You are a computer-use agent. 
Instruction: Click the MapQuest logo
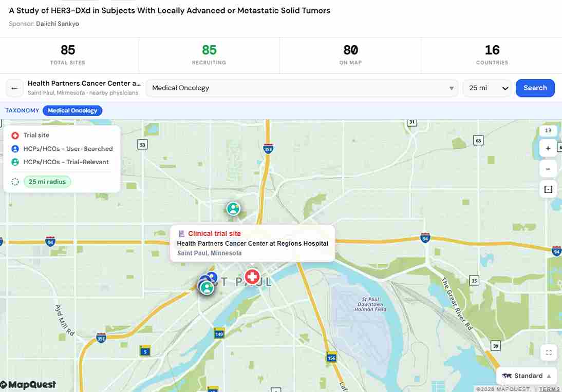[28, 385]
